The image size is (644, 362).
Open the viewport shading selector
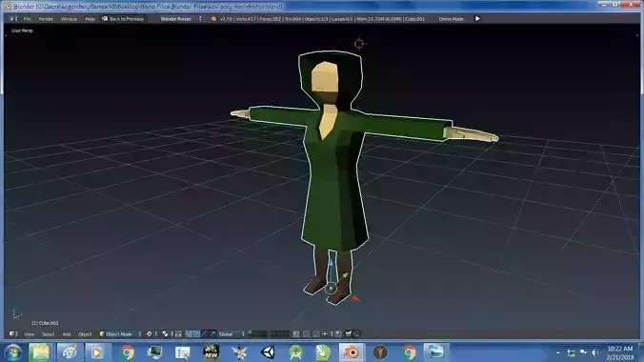pyautogui.click(x=151, y=334)
